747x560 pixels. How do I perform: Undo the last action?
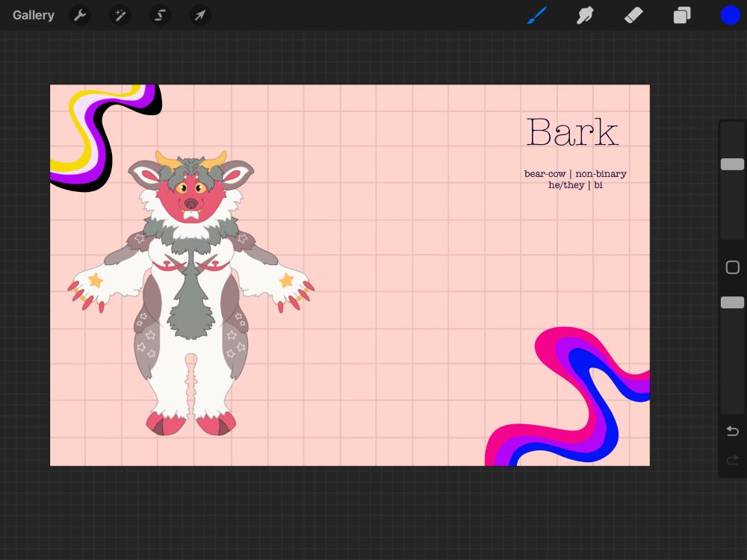point(732,431)
